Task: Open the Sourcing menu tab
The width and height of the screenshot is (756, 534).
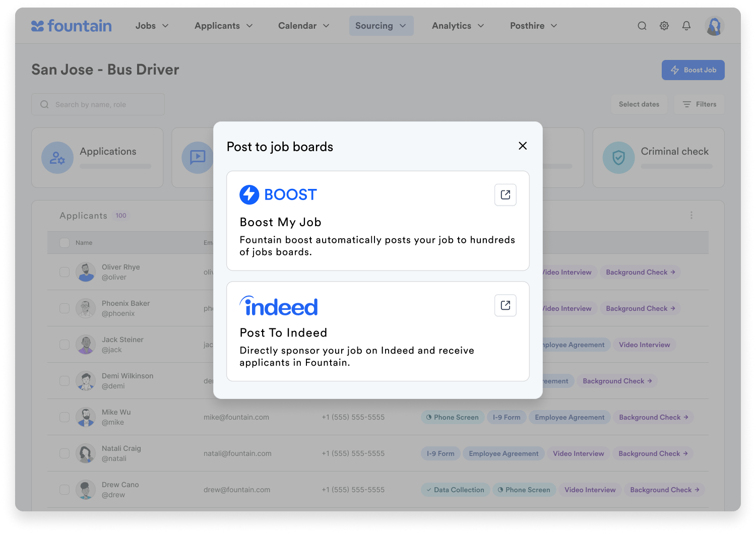Action: coord(381,26)
